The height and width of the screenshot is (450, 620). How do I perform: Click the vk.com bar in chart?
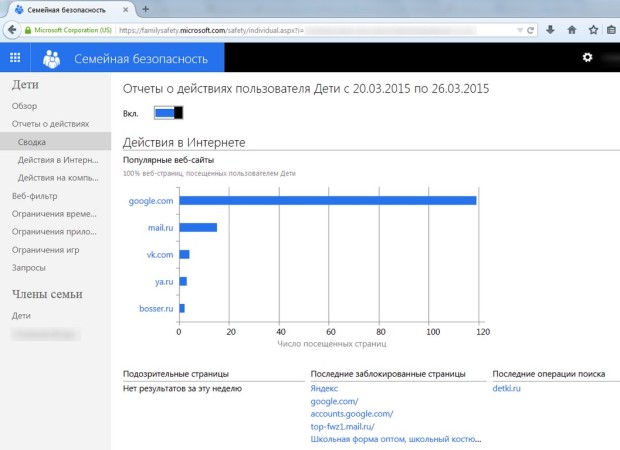point(184,254)
